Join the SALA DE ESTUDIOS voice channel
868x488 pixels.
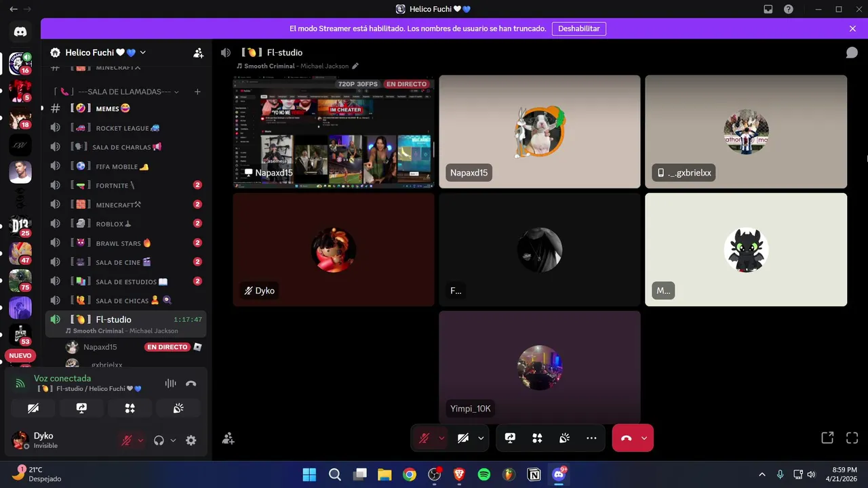point(125,281)
